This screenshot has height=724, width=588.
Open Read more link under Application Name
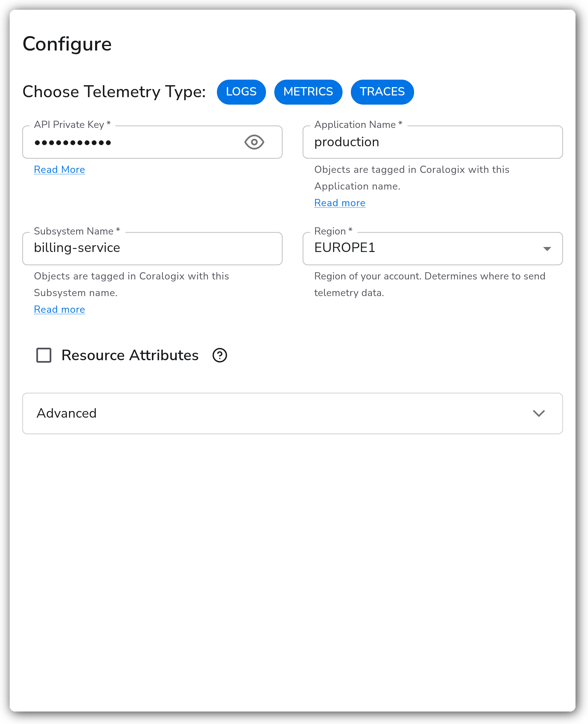(x=340, y=203)
